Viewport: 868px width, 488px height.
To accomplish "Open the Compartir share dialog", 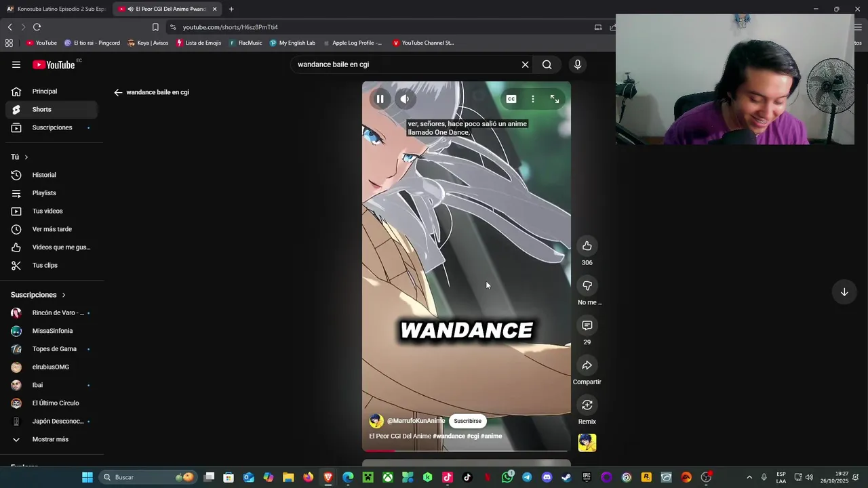I will 587,365.
